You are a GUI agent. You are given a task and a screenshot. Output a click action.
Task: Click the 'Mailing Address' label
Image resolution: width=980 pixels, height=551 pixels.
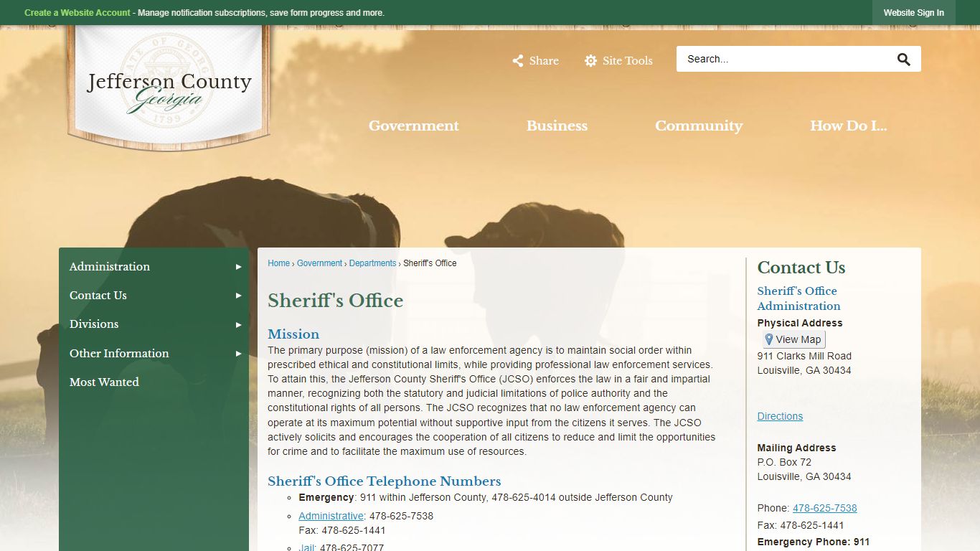tap(797, 448)
